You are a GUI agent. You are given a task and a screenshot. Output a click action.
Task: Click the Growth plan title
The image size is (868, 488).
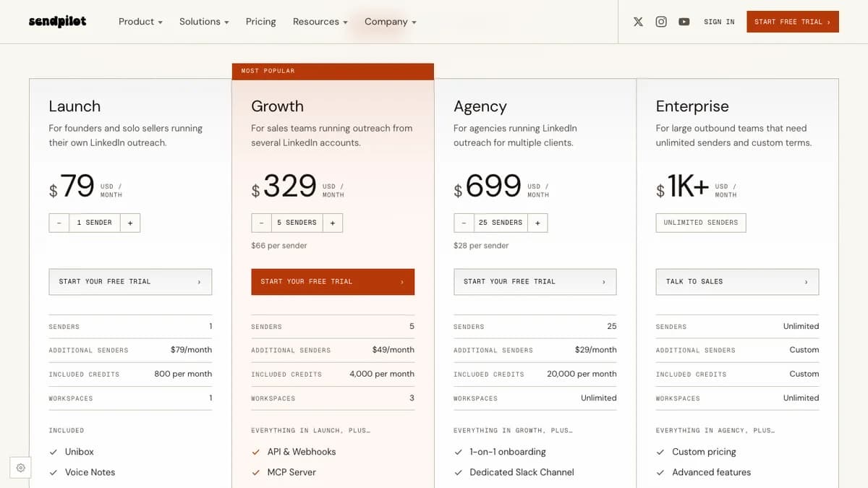277,106
